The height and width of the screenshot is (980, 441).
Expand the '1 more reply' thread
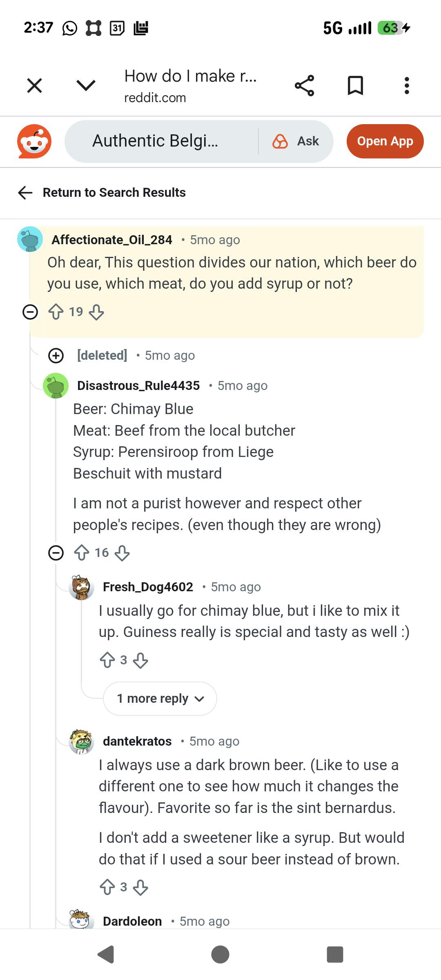click(160, 699)
